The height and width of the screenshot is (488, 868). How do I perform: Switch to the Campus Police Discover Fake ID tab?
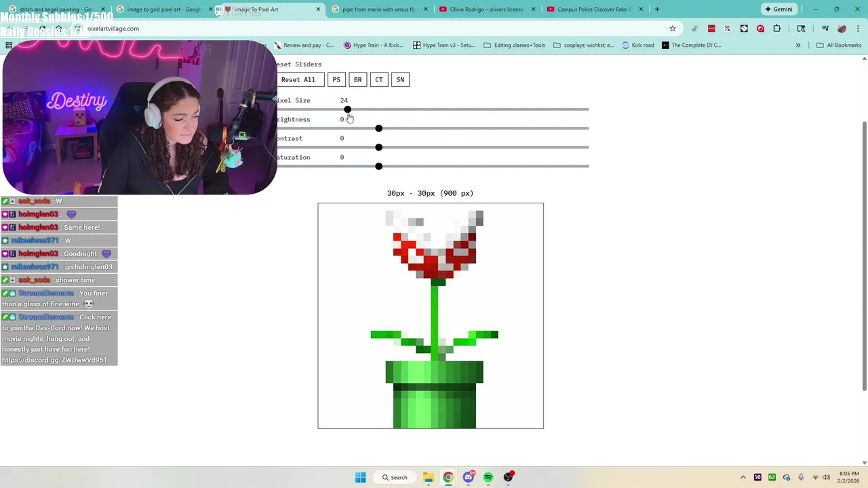(593, 9)
